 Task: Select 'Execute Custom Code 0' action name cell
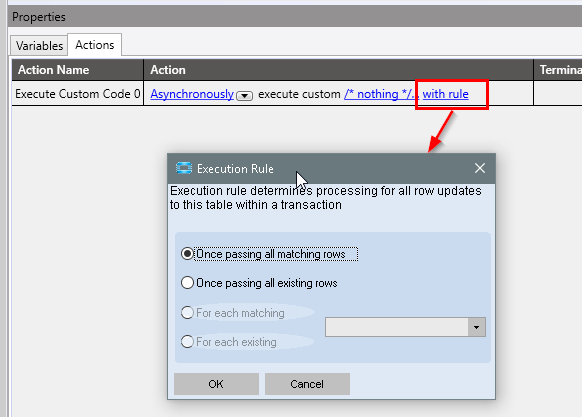pyautogui.click(x=78, y=94)
